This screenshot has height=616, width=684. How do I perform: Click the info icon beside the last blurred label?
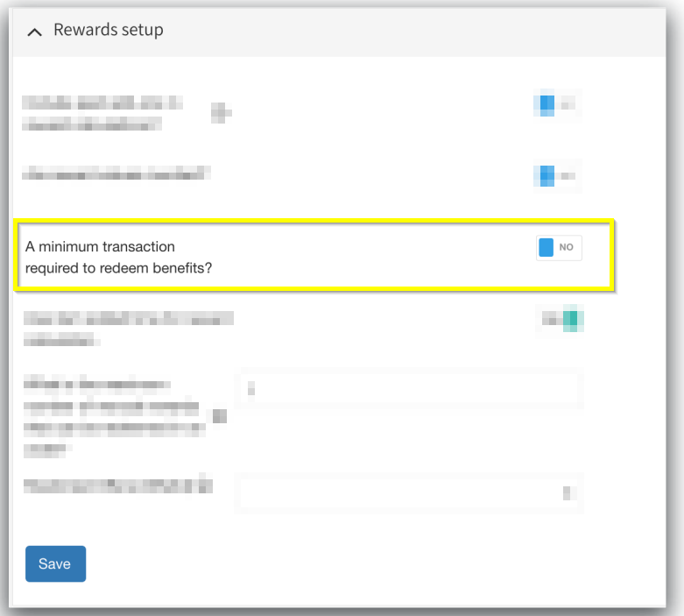208,483
